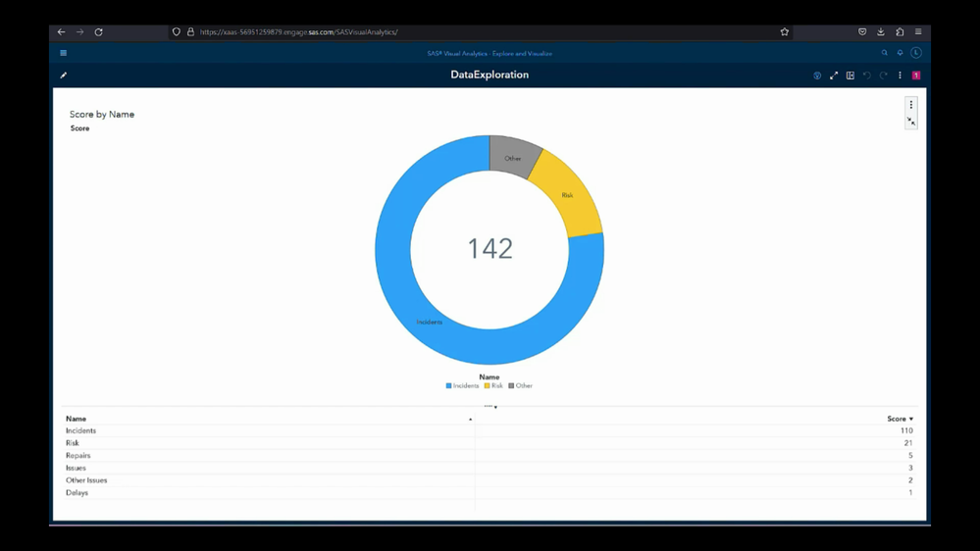Screen dimensions: 980x551
Task: Focus the browser URL address bar
Action: coord(480,31)
